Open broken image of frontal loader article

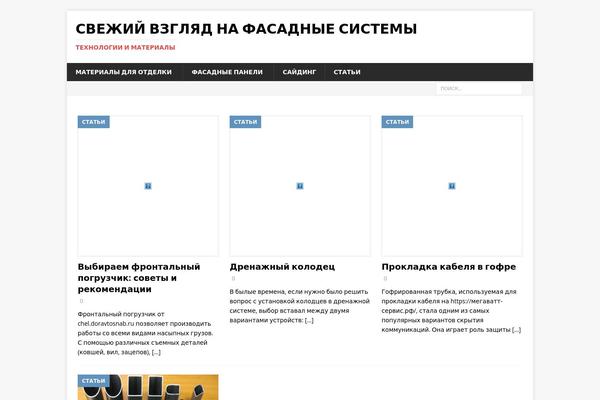148,186
